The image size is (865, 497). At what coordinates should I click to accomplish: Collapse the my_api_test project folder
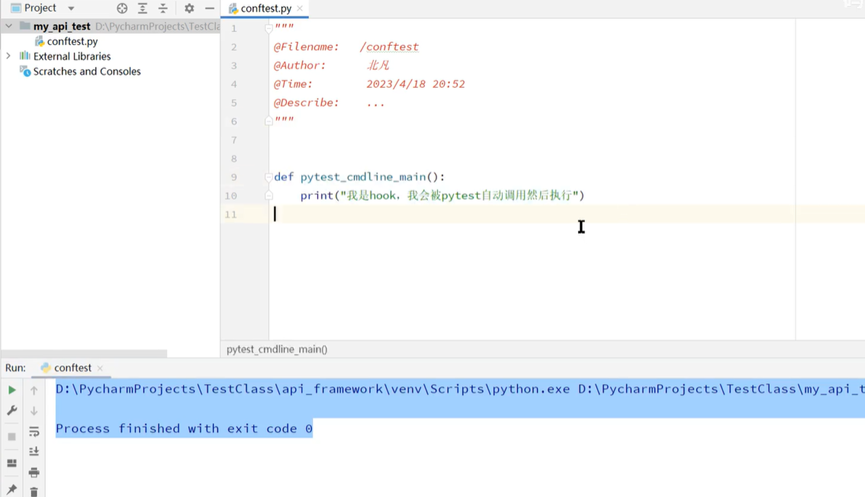9,26
